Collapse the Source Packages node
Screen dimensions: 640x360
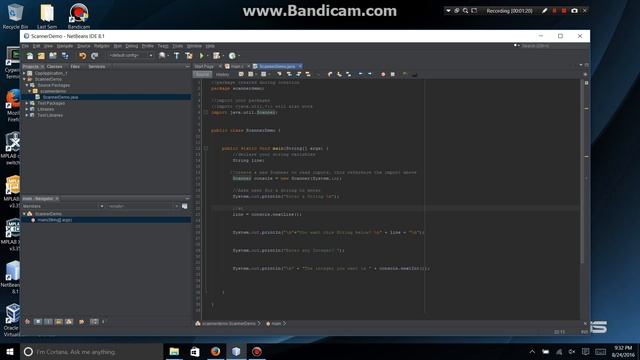click(x=27, y=85)
